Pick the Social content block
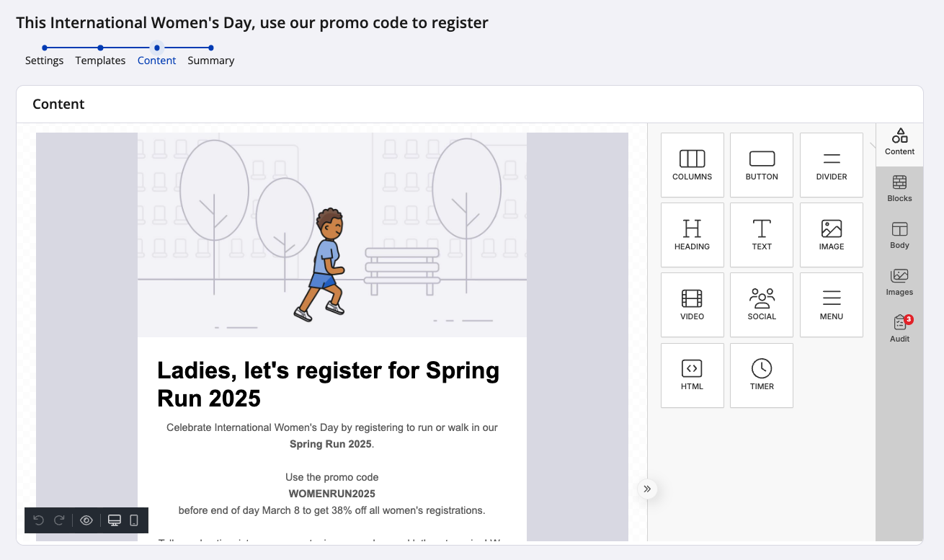 tap(762, 305)
